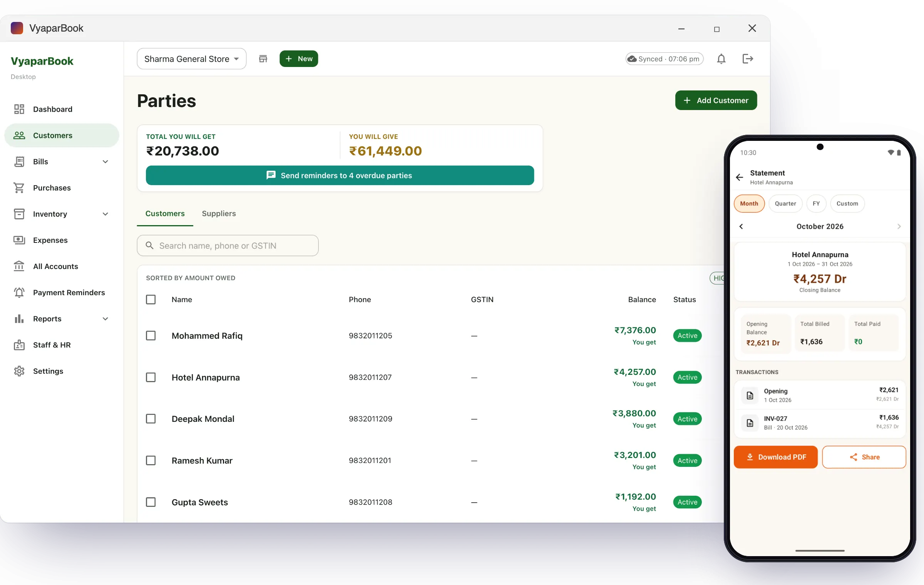Open Customers in the sidebar

pos(62,135)
